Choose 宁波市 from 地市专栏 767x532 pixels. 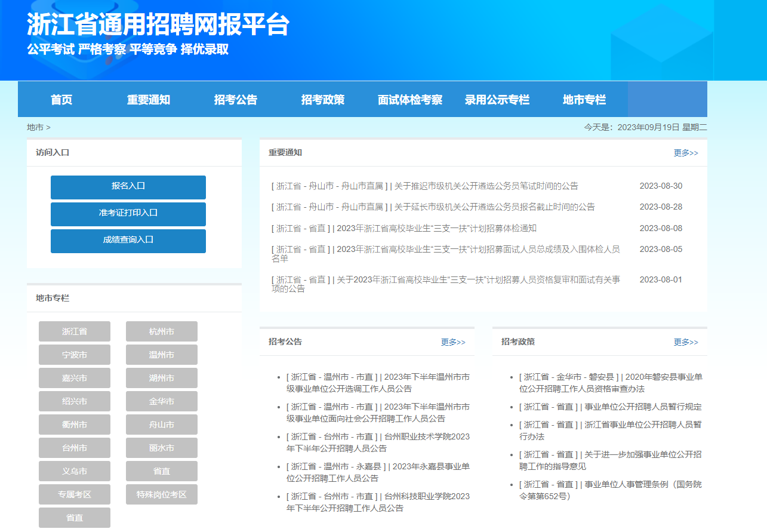[x=74, y=354]
